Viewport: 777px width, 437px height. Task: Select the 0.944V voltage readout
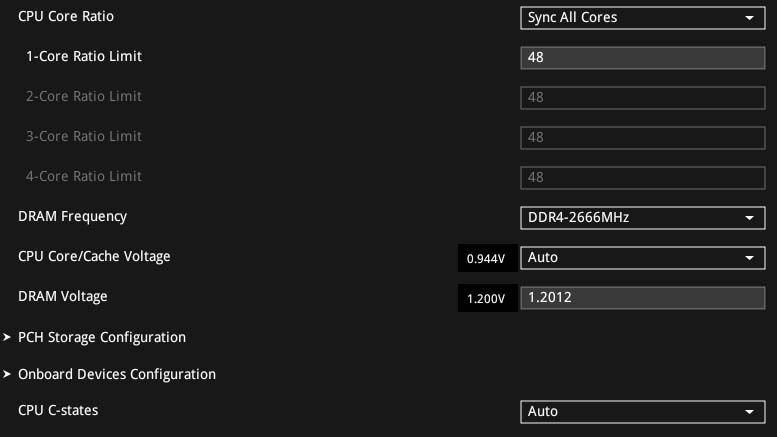point(487,259)
